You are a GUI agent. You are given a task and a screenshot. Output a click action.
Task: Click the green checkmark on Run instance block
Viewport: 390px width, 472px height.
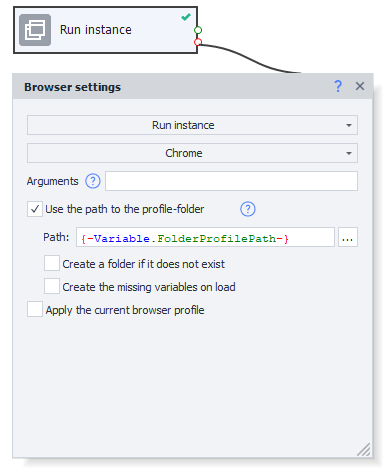pyautogui.click(x=186, y=17)
